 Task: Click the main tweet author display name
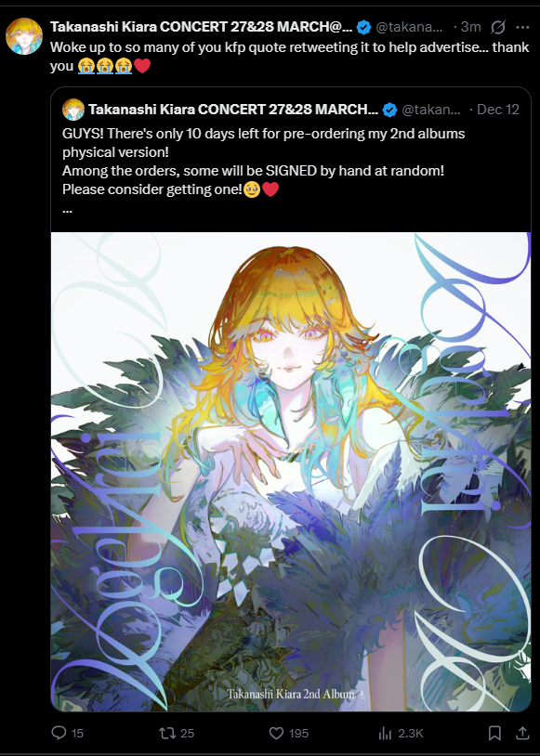coord(202,27)
